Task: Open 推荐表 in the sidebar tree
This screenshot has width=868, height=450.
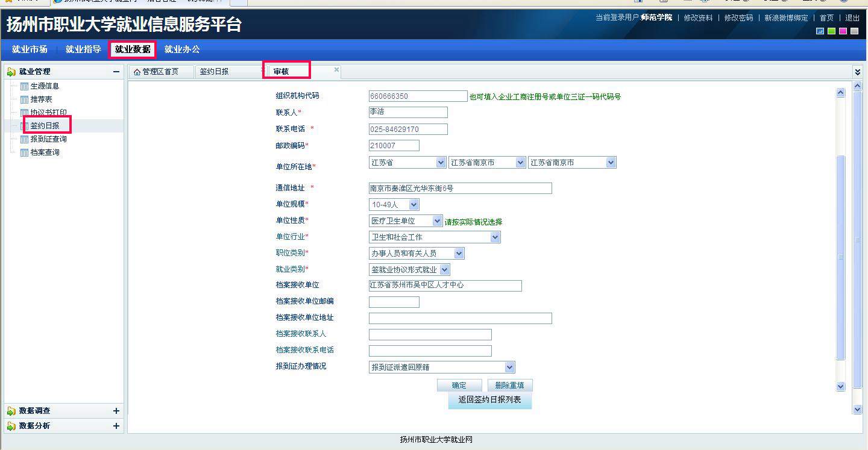Action: tap(41, 99)
